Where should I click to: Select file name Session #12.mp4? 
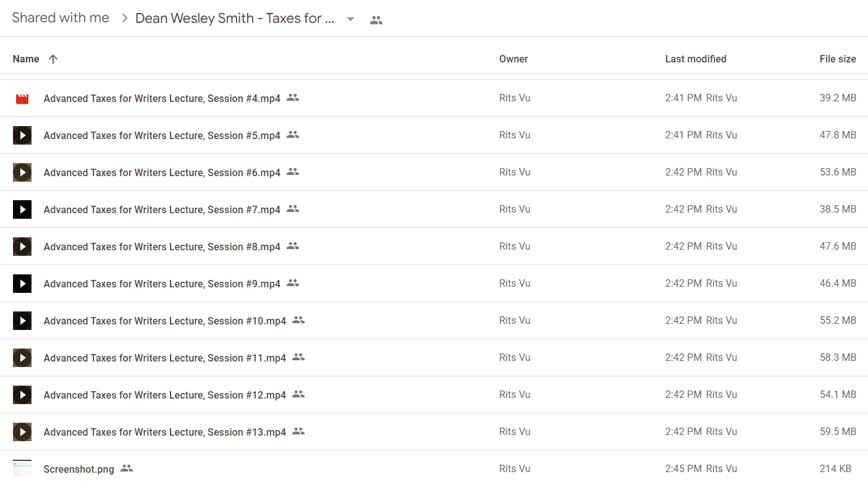(165, 395)
